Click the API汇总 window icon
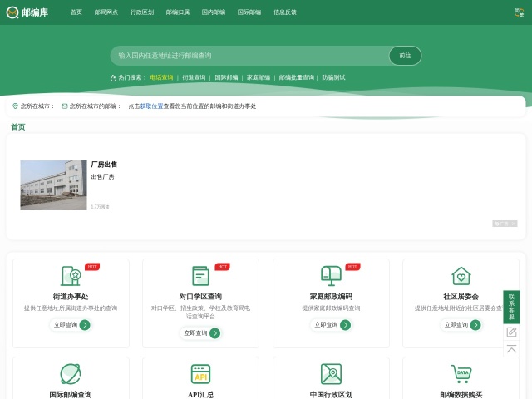The width and height of the screenshot is (532, 399). click(x=200, y=374)
